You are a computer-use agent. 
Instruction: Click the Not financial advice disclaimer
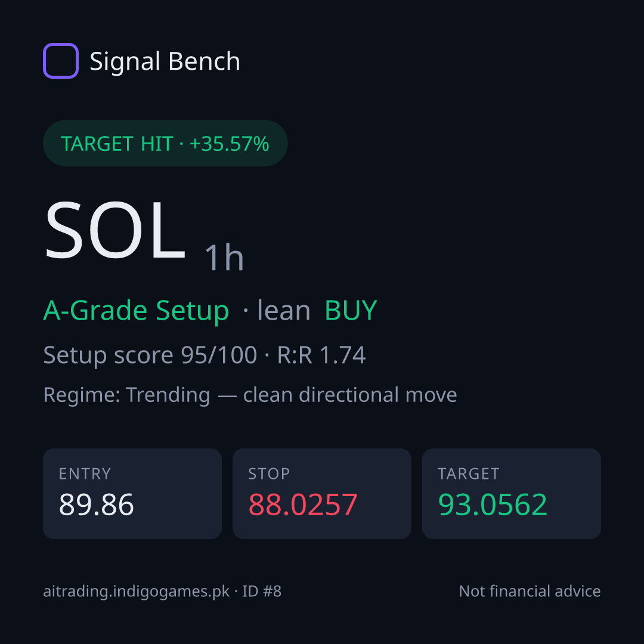point(530,592)
